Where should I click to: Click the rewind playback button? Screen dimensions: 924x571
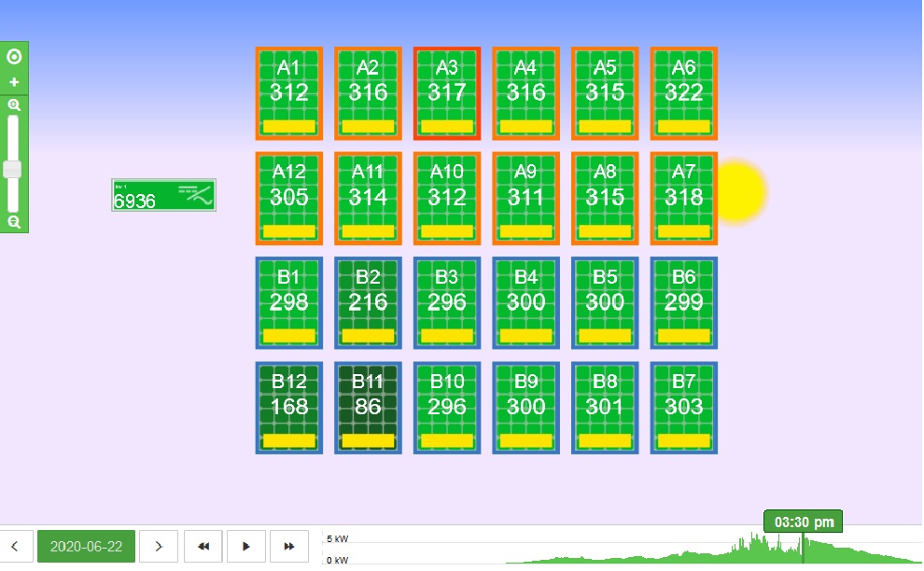click(x=203, y=547)
